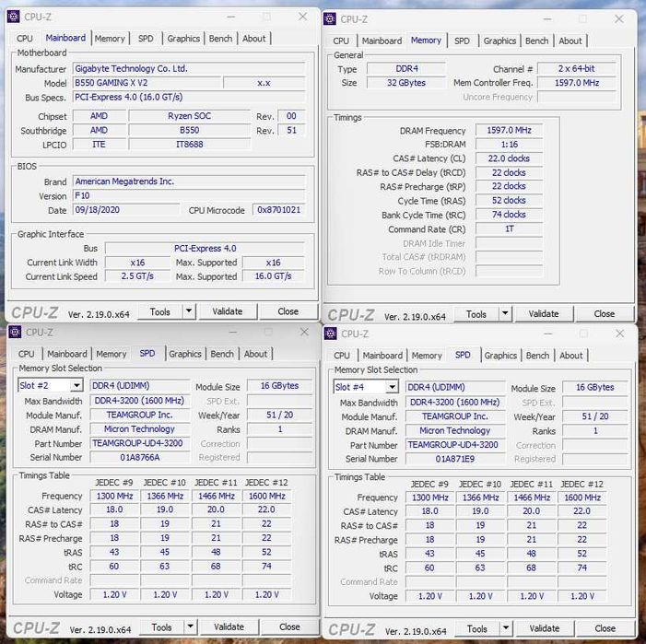Click CPU-Z icon in Slot #2 SPD window

15,332
